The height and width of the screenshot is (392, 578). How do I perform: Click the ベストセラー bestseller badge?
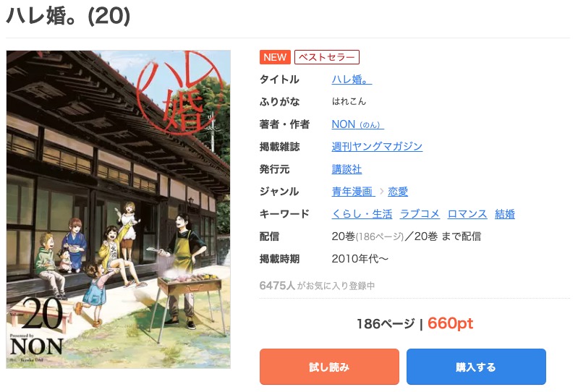tap(326, 57)
